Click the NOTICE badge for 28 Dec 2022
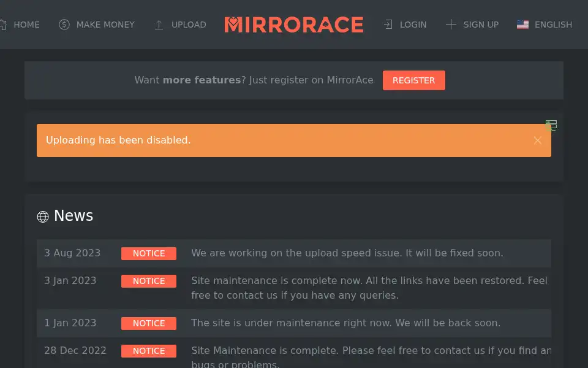Screen dimensions: 588x368 click(x=148, y=351)
